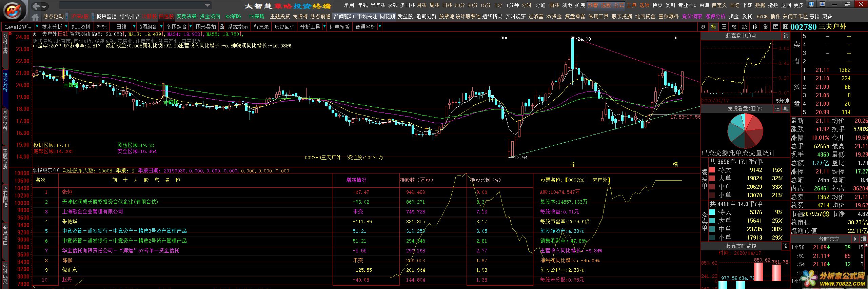This screenshot has width=868, height=289.
Task: Click the play arrow beside 分时成交
Action: pos(855,239)
